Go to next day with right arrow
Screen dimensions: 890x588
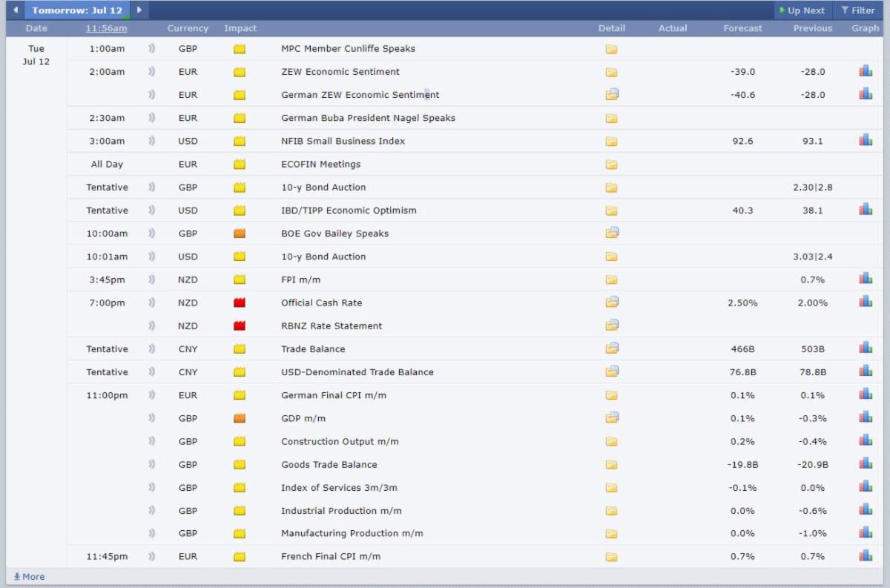tap(139, 10)
